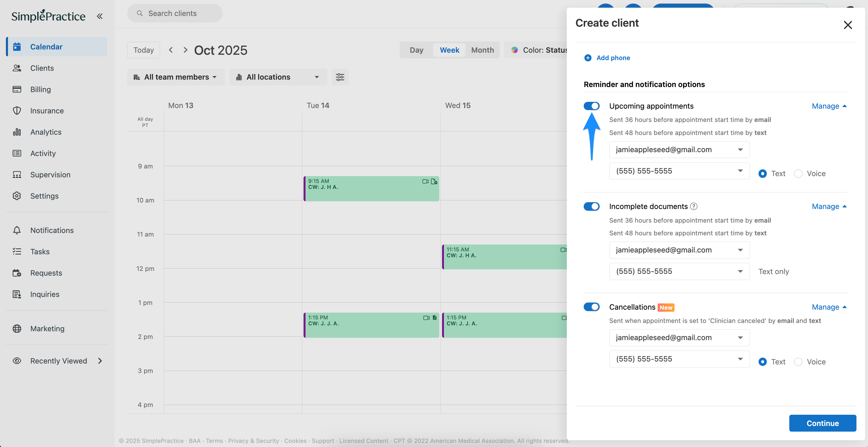Open Analytics from sidebar menu
Image resolution: width=868 pixels, height=447 pixels.
[x=57, y=132]
